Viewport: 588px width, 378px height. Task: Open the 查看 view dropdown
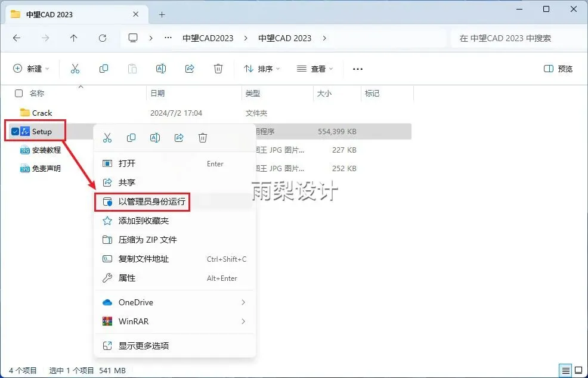[x=315, y=69]
